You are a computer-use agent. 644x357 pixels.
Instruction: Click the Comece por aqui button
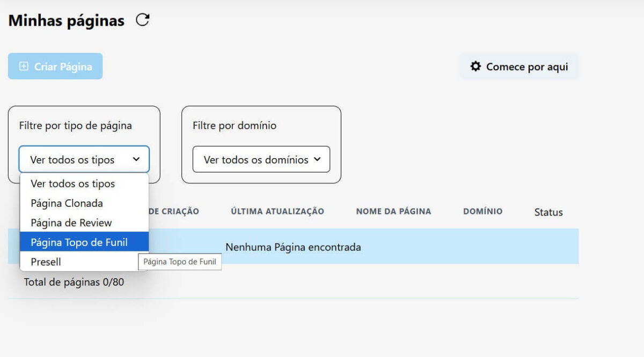[x=519, y=66]
